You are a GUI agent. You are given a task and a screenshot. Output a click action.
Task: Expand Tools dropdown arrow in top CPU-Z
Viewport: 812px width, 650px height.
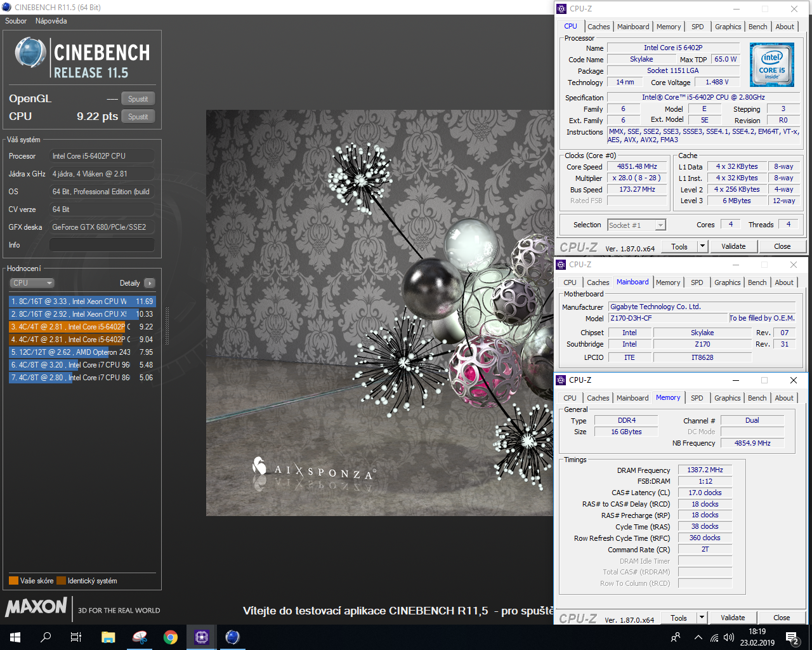(x=702, y=246)
